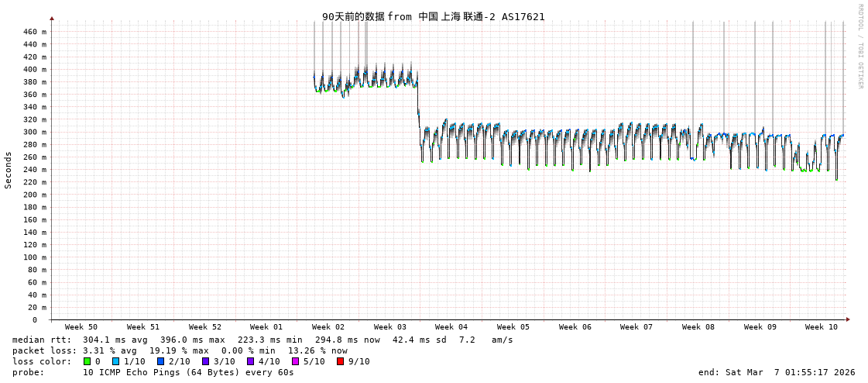Click the Week 50 axis label
The height and width of the screenshot is (383, 868).
[x=81, y=327]
